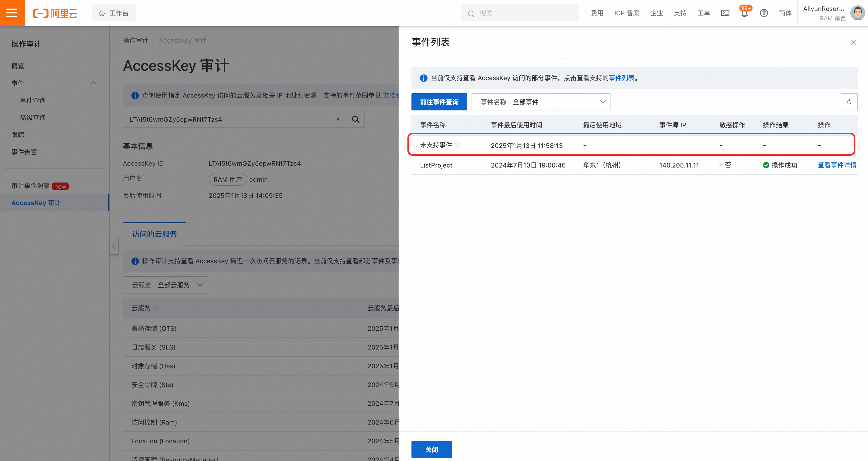The image size is (868, 461).
Task: Click the 密钥管理服务 (Kms) row
Action: coord(261,404)
